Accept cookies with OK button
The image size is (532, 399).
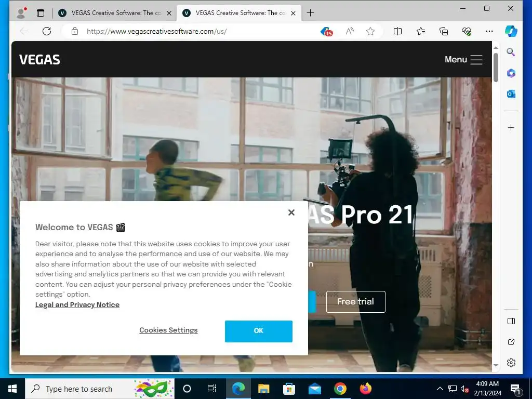tap(259, 331)
